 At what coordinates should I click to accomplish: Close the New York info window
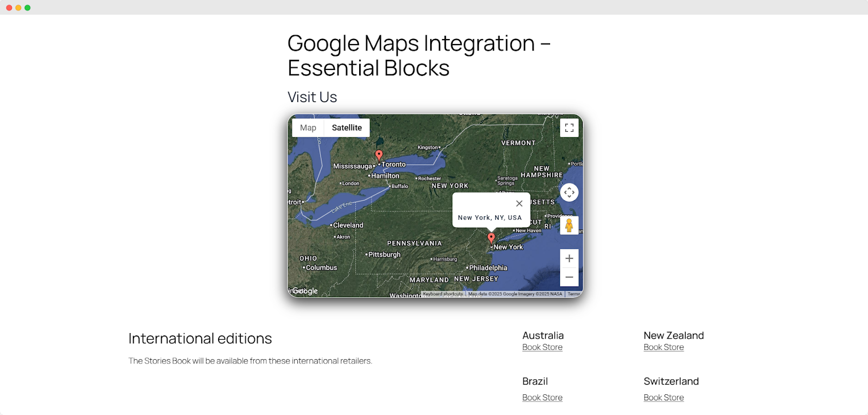519,203
